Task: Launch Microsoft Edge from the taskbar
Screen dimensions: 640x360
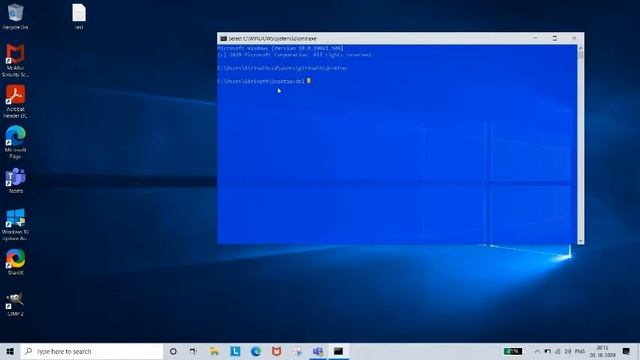Action: point(256,351)
